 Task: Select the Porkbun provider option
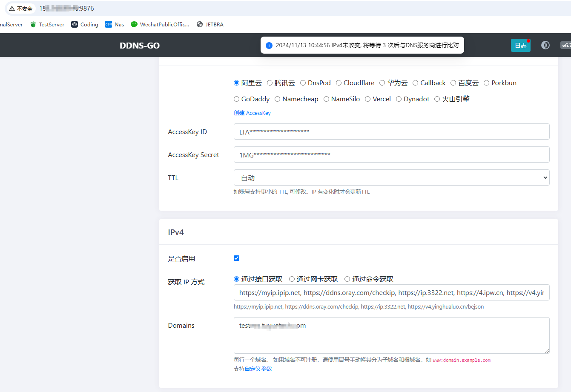coord(486,83)
